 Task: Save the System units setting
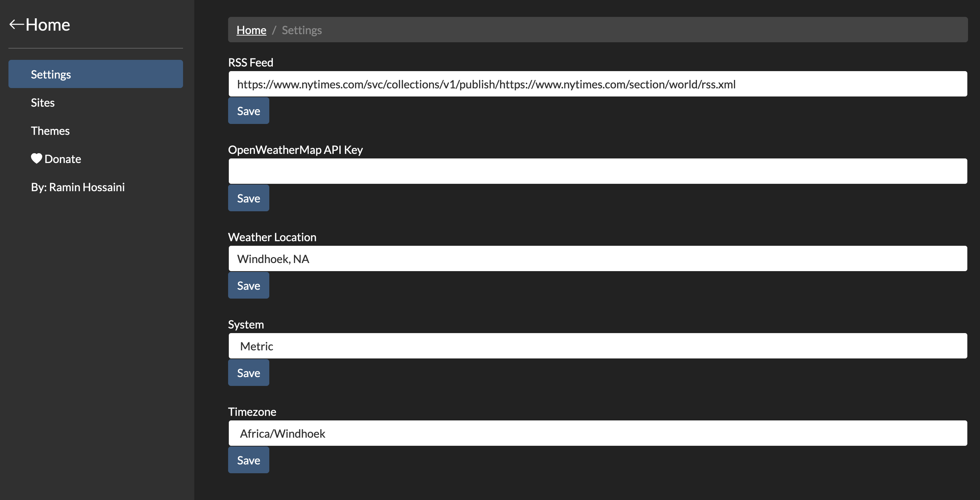point(249,373)
